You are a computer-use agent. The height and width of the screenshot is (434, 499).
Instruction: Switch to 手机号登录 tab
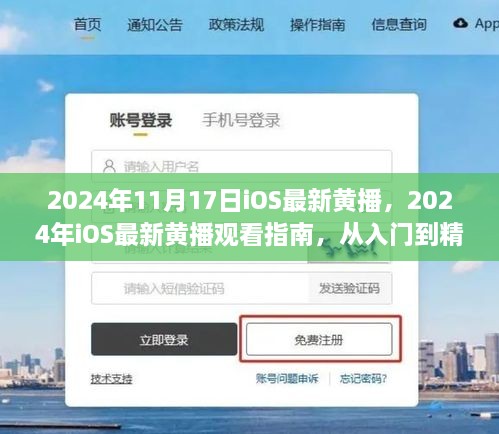pos(241,120)
